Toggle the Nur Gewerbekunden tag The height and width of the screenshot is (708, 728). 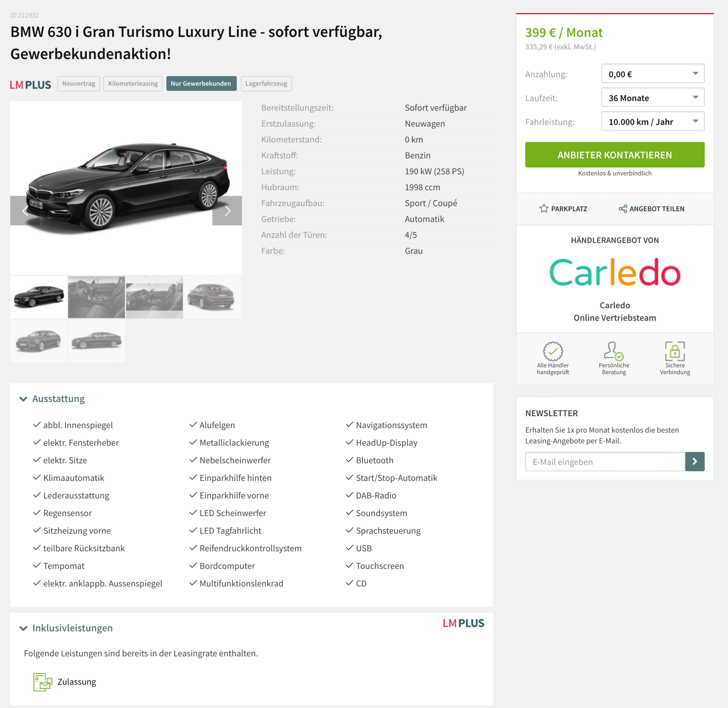point(201,84)
